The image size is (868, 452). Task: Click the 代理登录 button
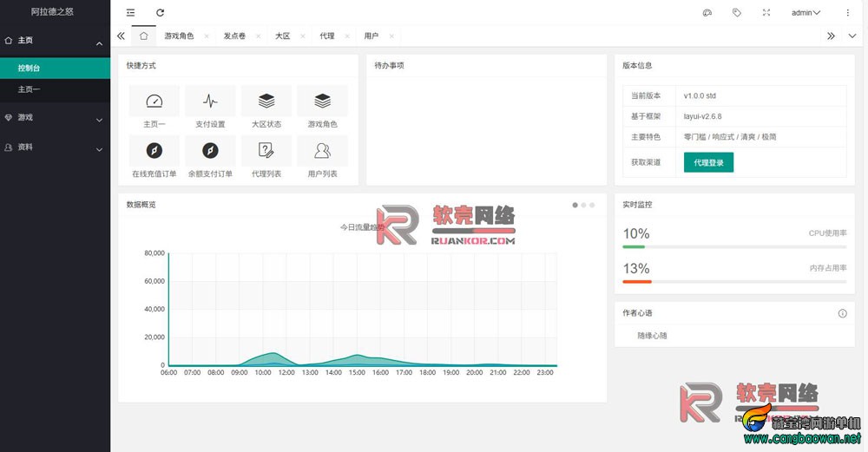708,162
